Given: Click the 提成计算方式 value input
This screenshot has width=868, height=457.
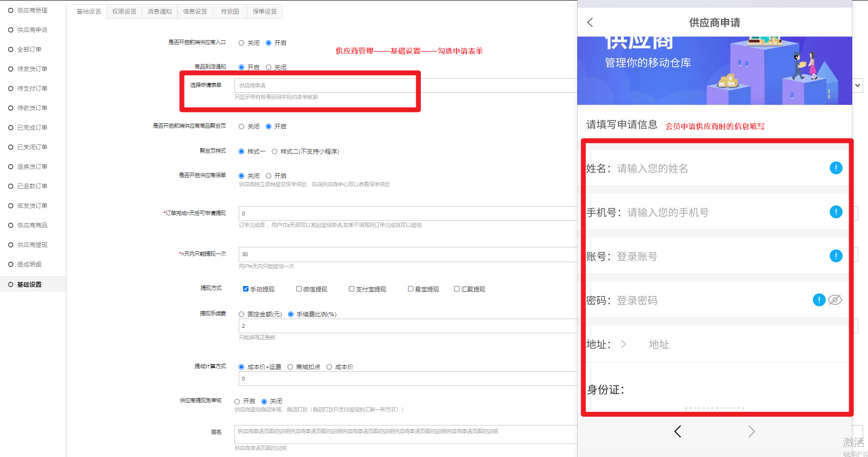Looking at the screenshot, I should pos(408,378).
